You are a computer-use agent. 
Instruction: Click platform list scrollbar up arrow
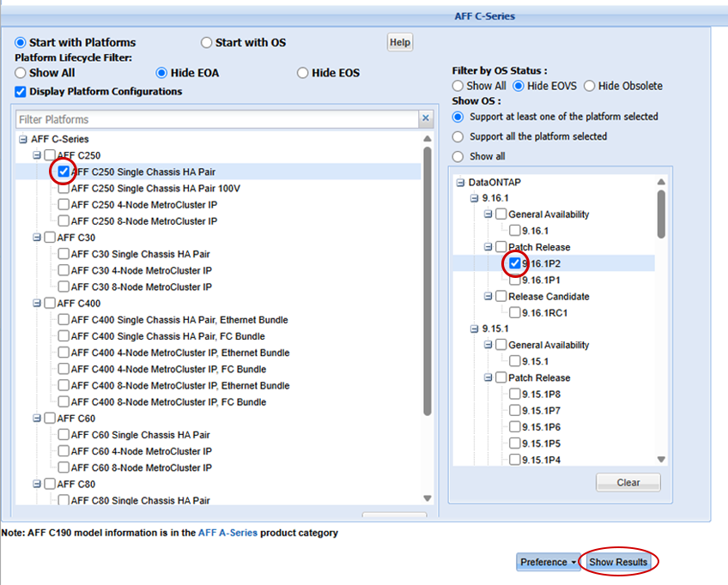[428, 139]
